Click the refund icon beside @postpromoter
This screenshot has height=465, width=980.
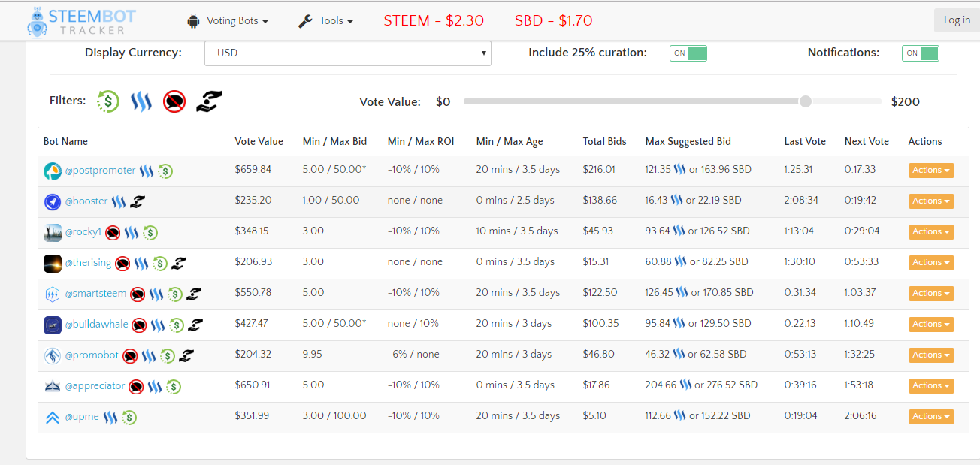point(165,171)
